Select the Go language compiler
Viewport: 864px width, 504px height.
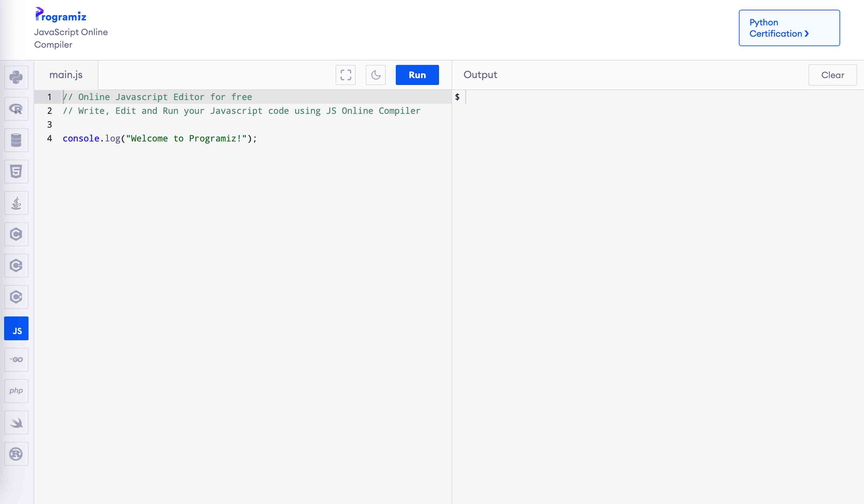point(16,360)
